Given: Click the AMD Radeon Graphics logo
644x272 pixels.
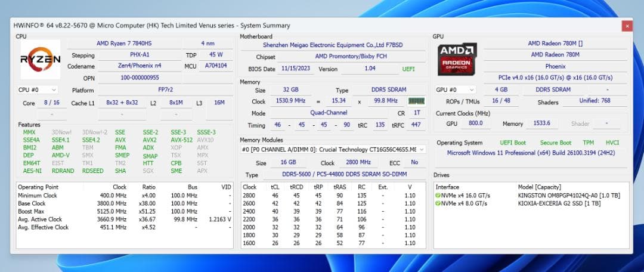Looking at the screenshot, I should (x=457, y=59).
